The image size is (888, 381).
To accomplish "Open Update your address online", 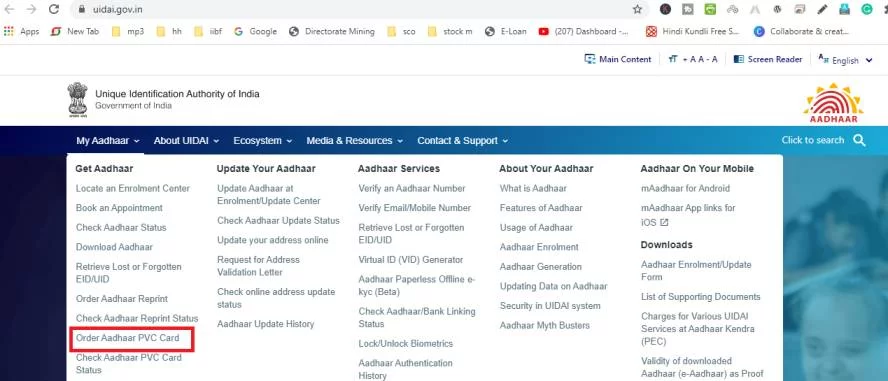I will (272, 240).
